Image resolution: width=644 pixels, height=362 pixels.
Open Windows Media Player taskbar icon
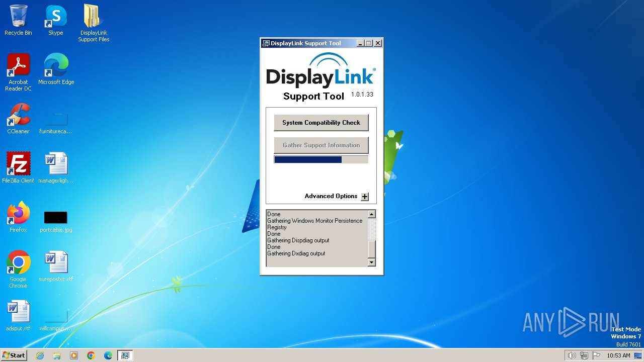click(x=74, y=355)
